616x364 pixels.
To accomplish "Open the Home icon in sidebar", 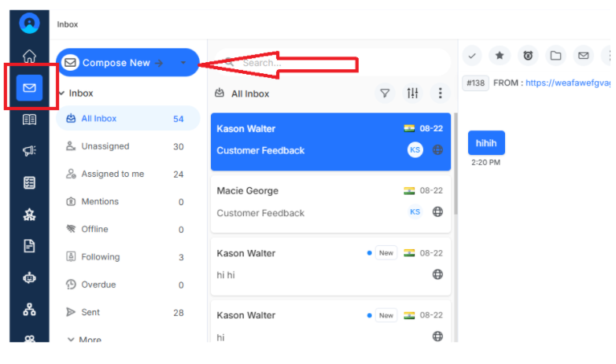I will [x=29, y=56].
